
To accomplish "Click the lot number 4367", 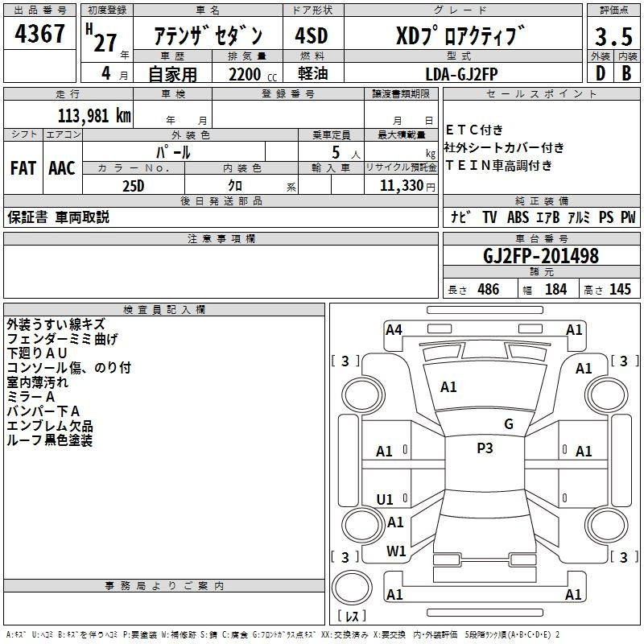I will (x=40, y=33).
